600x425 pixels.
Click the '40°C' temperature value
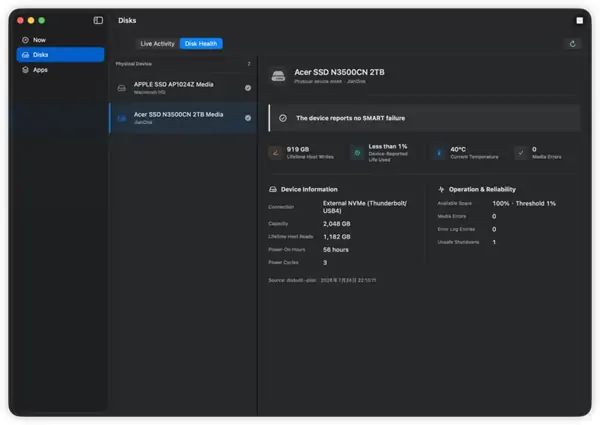[458, 149]
